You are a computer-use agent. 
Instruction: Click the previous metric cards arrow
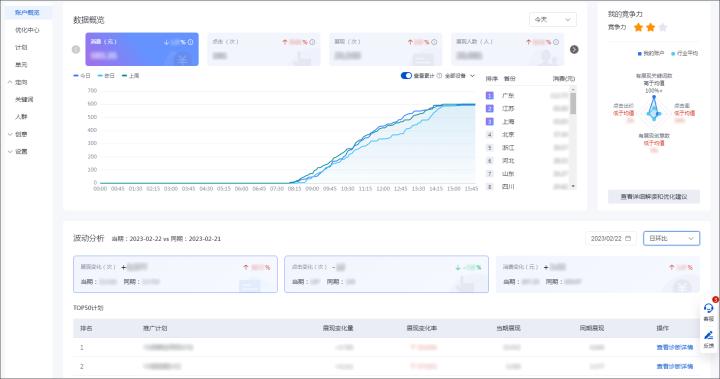(76, 50)
